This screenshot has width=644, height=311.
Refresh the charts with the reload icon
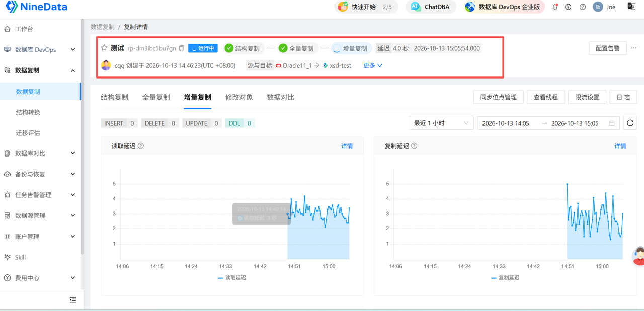(x=630, y=123)
